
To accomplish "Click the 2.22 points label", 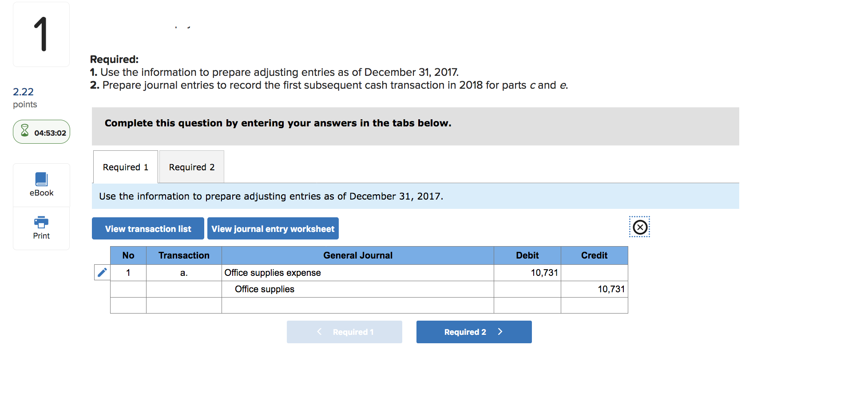I will pyautogui.click(x=25, y=98).
